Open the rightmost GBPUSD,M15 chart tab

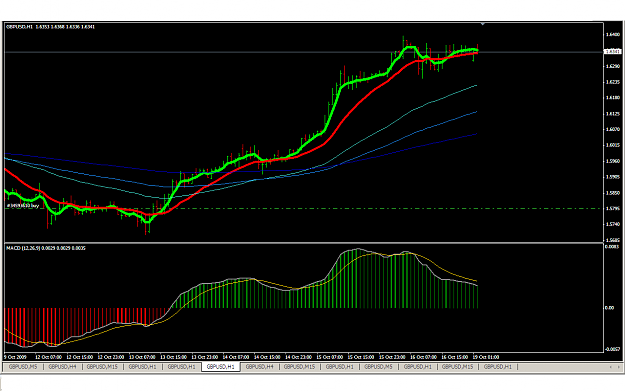[457, 367]
